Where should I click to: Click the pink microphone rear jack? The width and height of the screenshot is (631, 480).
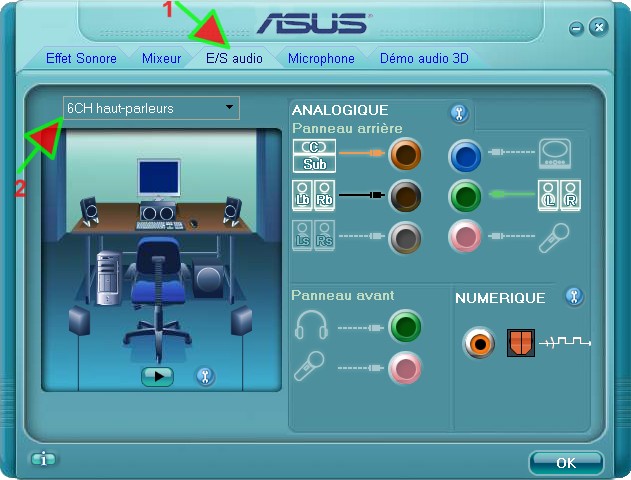(x=466, y=237)
